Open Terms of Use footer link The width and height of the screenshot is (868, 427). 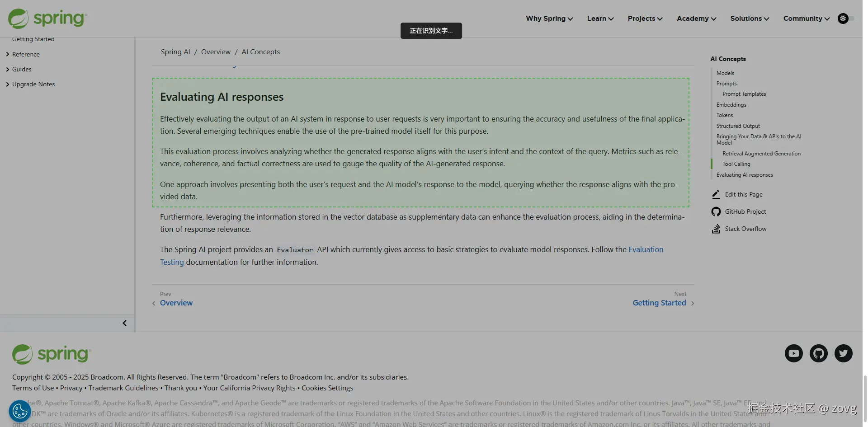(x=33, y=388)
